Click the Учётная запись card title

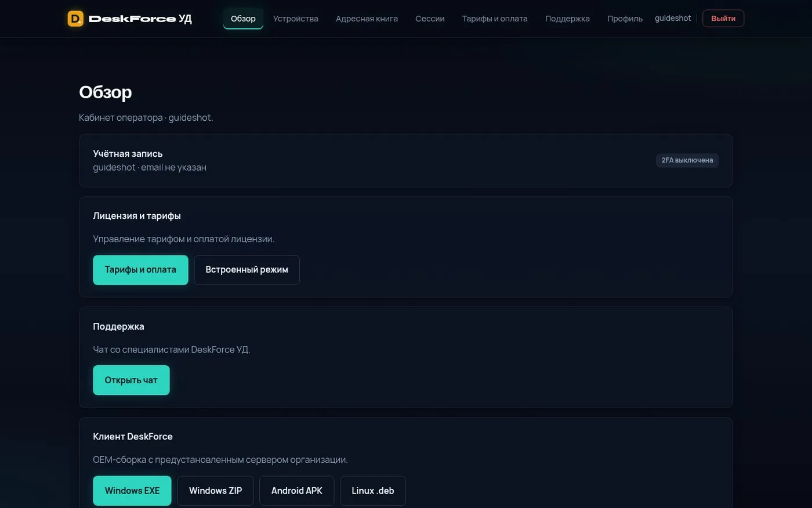[128, 154]
